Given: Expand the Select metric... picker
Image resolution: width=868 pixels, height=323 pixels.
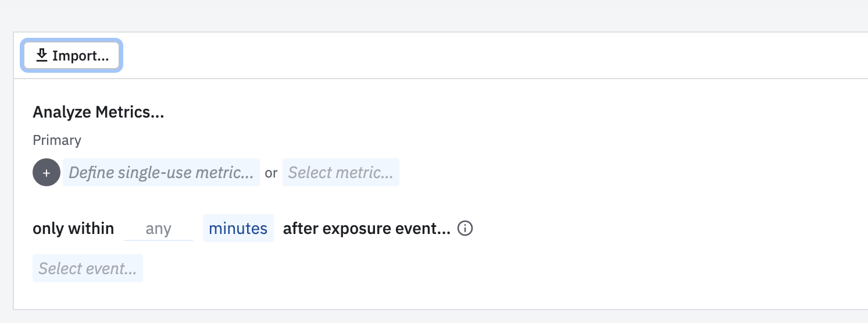Looking at the screenshot, I should (x=341, y=172).
